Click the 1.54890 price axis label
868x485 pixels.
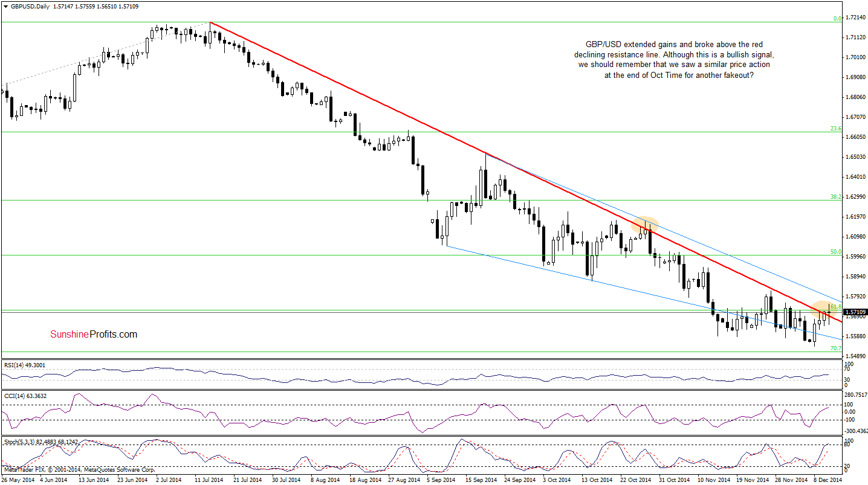[855, 356]
